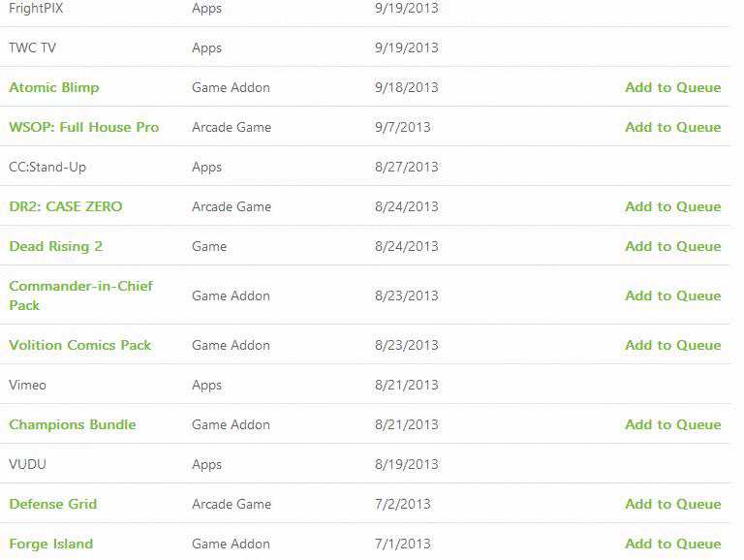This screenshot has height=560, width=744.
Task: Add Forge Island to queue
Action: (673, 544)
